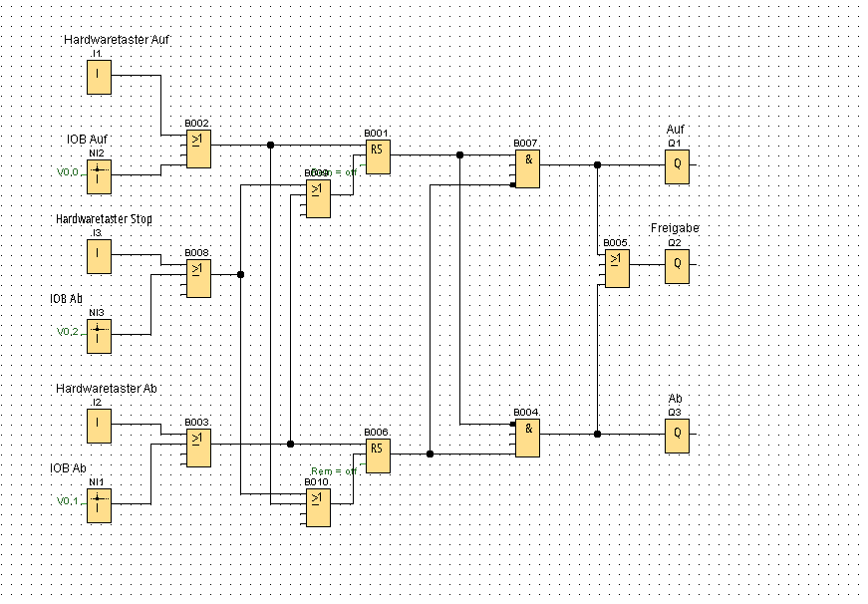The height and width of the screenshot is (604, 868).
Task: Select RS latch block B001
Action: coord(378,156)
